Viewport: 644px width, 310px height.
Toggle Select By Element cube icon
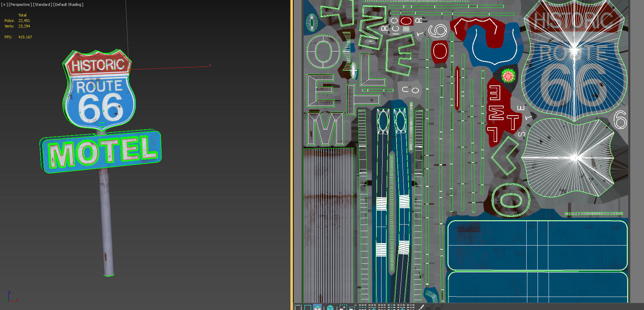330,307
